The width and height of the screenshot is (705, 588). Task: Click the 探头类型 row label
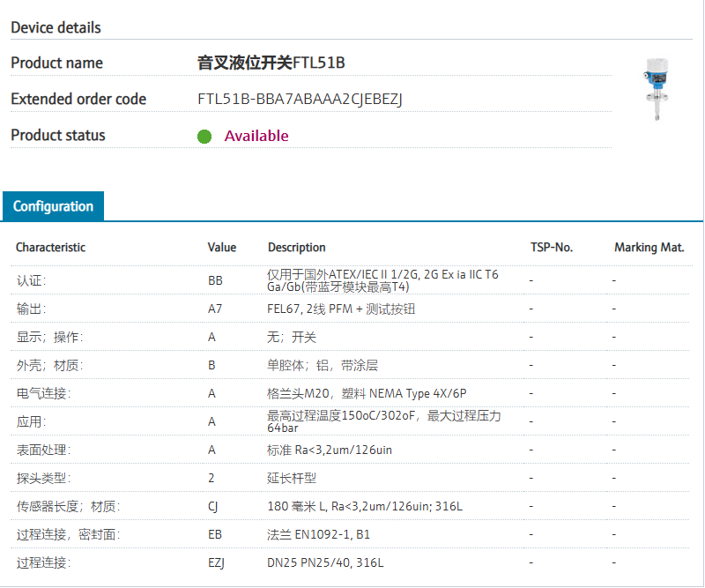coord(43,478)
